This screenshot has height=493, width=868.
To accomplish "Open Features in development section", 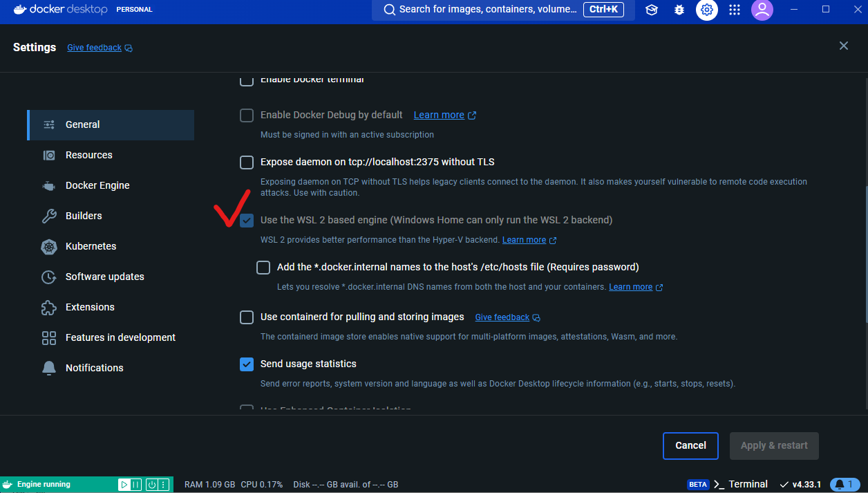I will [111, 337].
